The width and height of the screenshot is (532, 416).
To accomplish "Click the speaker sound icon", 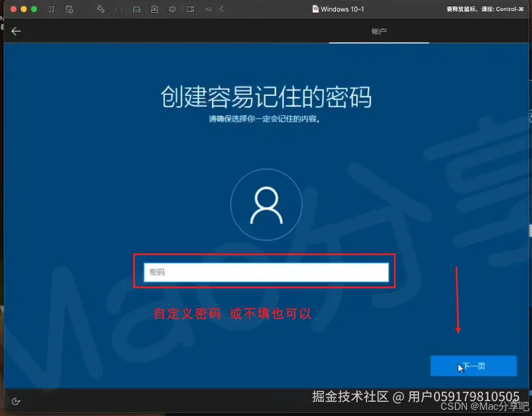I will pyautogui.click(x=172, y=9).
